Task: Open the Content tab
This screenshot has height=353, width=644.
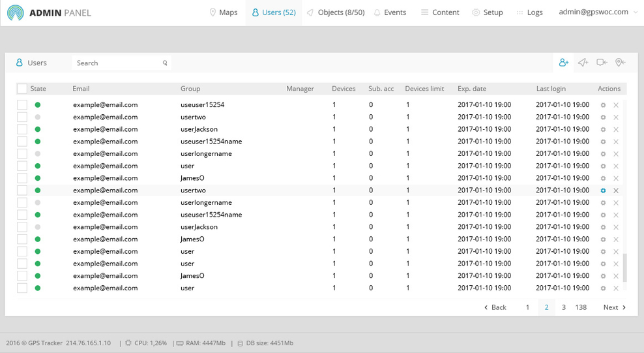Action: pyautogui.click(x=440, y=13)
